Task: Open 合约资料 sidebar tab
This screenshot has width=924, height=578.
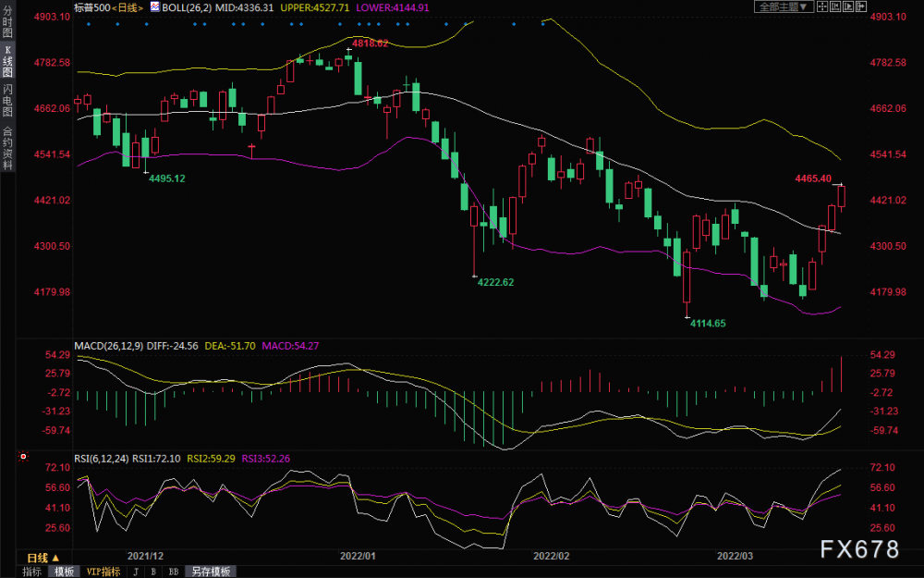Action: 7,147
